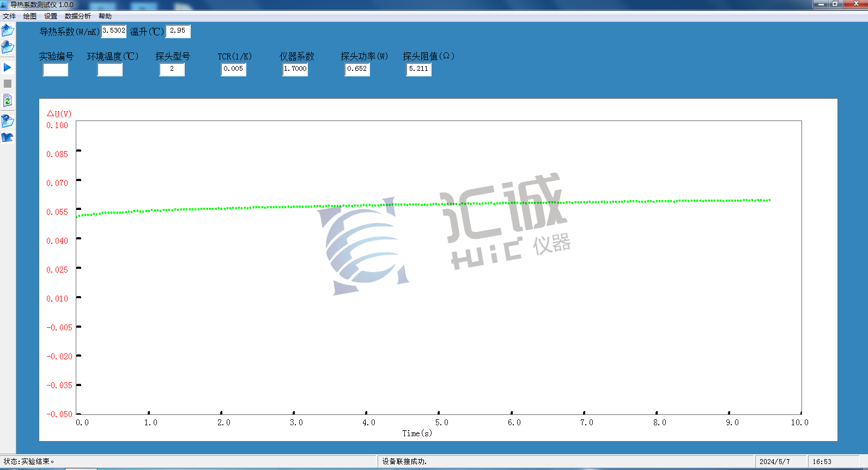Click the 实验编号 input box
The width and height of the screenshot is (868, 470).
click(x=56, y=70)
